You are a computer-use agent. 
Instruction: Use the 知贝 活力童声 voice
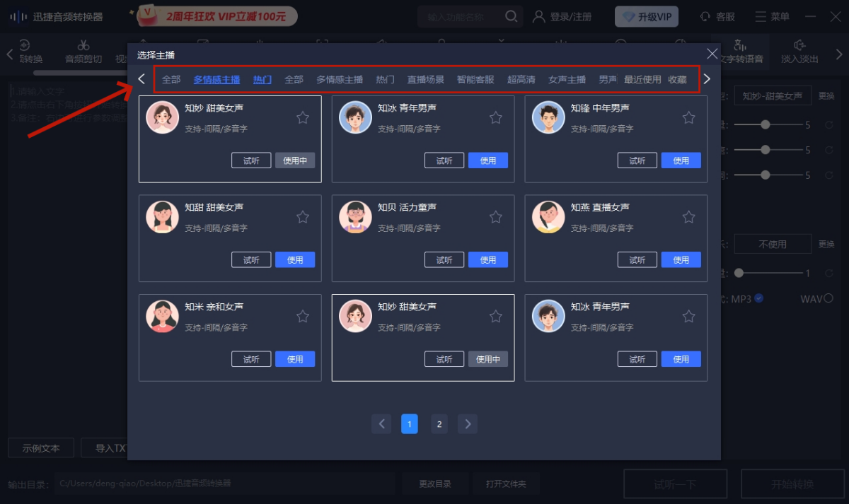tap(488, 260)
